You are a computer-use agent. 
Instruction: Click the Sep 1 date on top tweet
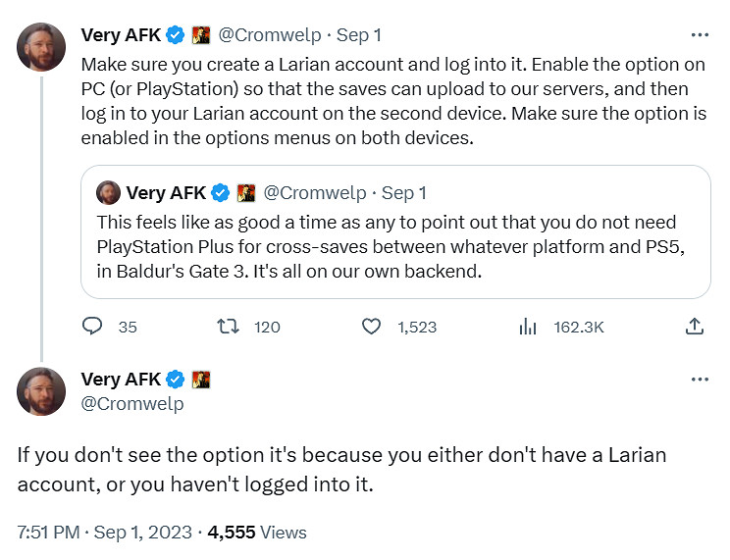pyautogui.click(x=359, y=35)
